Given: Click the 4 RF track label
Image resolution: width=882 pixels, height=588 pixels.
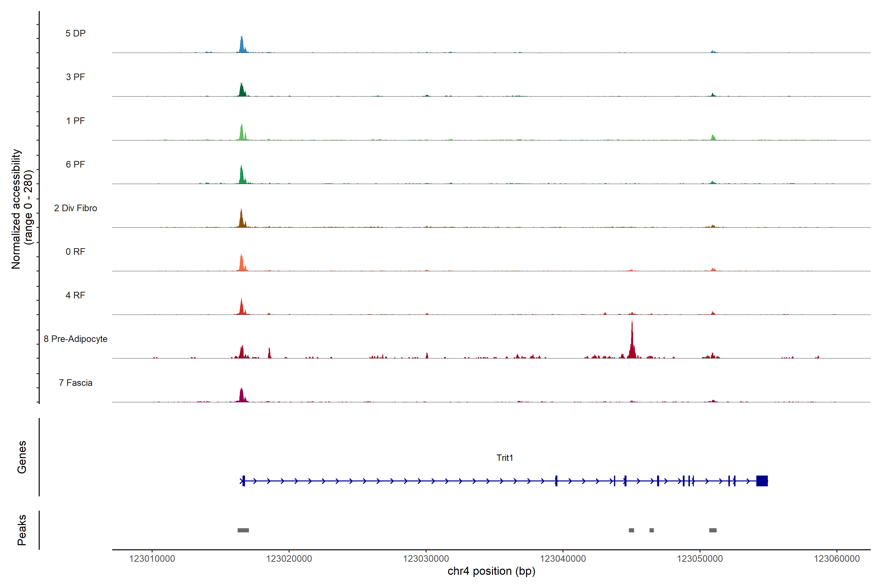Looking at the screenshot, I should 75,295.
